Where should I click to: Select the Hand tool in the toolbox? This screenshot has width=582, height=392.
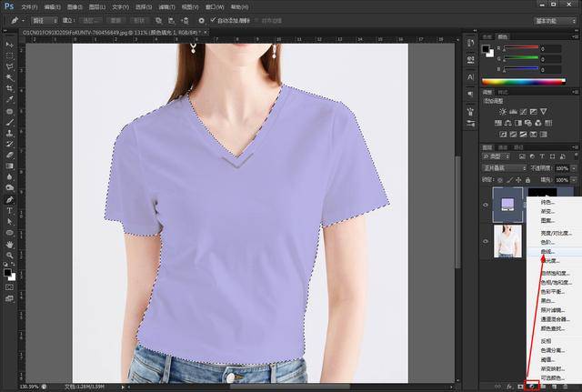click(x=9, y=243)
